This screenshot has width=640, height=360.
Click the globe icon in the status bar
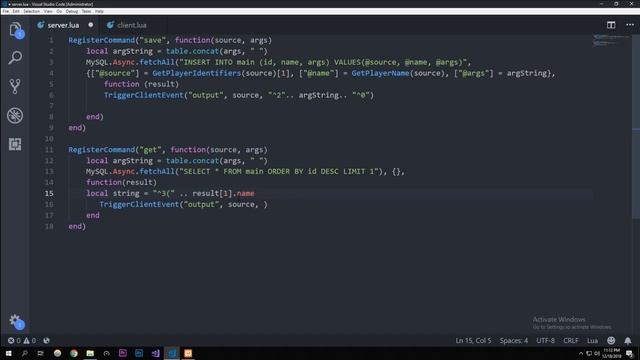pos(47,340)
